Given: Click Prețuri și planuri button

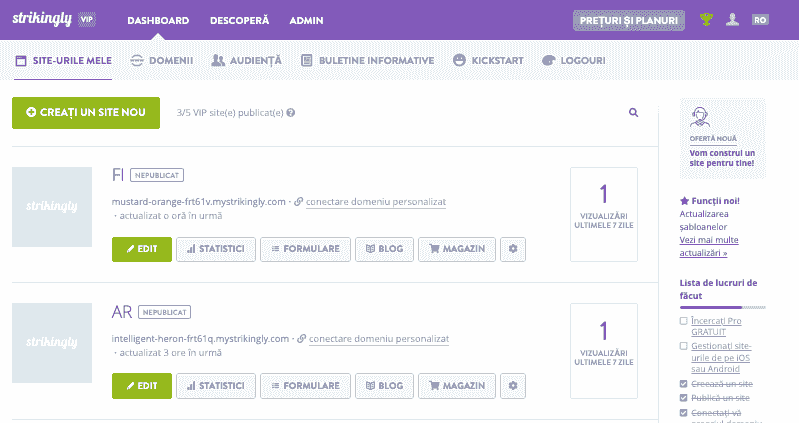Looking at the screenshot, I should 629,20.
